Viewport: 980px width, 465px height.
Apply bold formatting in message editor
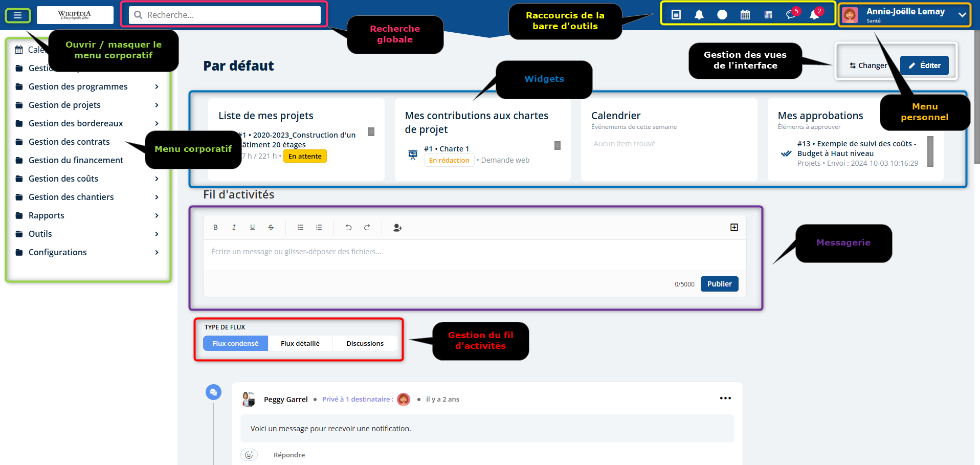tap(215, 228)
